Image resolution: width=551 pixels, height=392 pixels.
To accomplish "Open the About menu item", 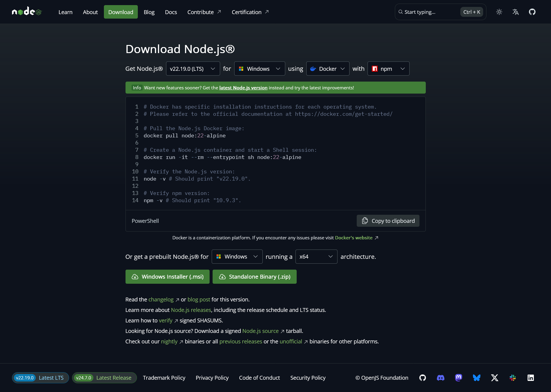I will point(90,12).
